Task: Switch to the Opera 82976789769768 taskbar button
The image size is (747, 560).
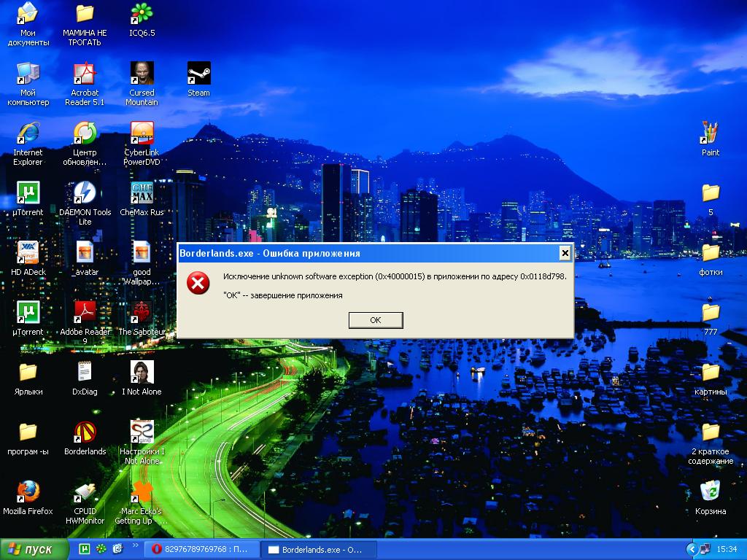Action: pos(201,550)
